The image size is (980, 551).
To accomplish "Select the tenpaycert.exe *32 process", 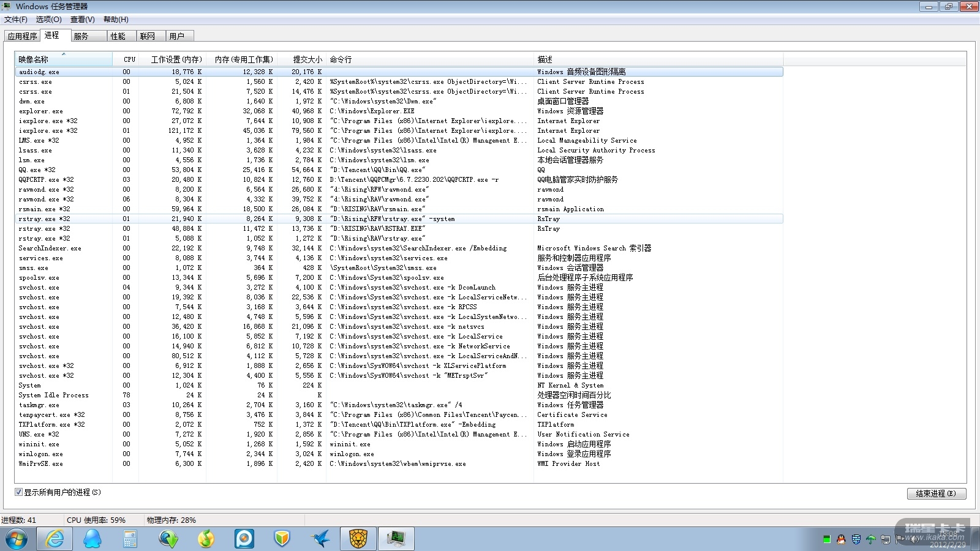I will pyautogui.click(x=399, y=414).
